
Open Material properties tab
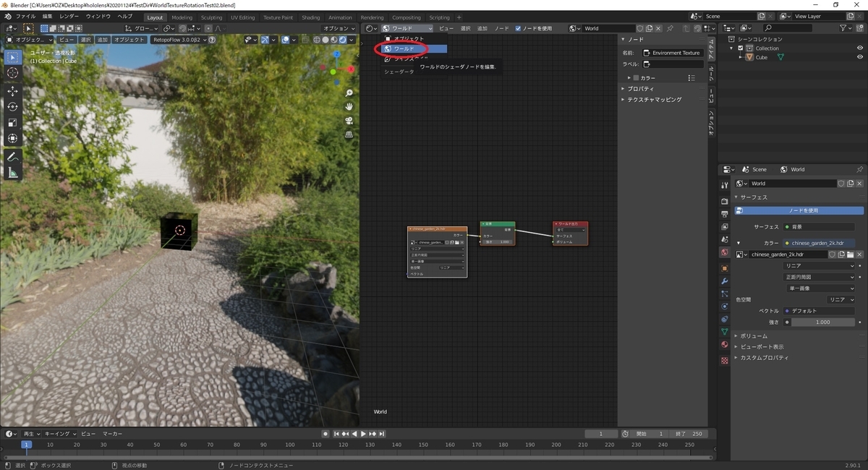[724, 345]
